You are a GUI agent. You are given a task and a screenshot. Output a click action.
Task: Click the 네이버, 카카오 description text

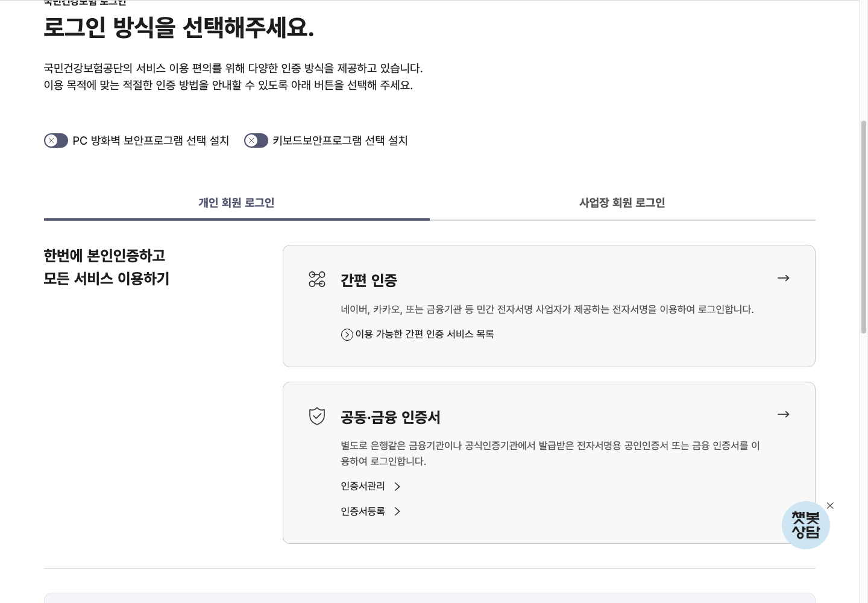pyautogui.click(x=547, y=309)
